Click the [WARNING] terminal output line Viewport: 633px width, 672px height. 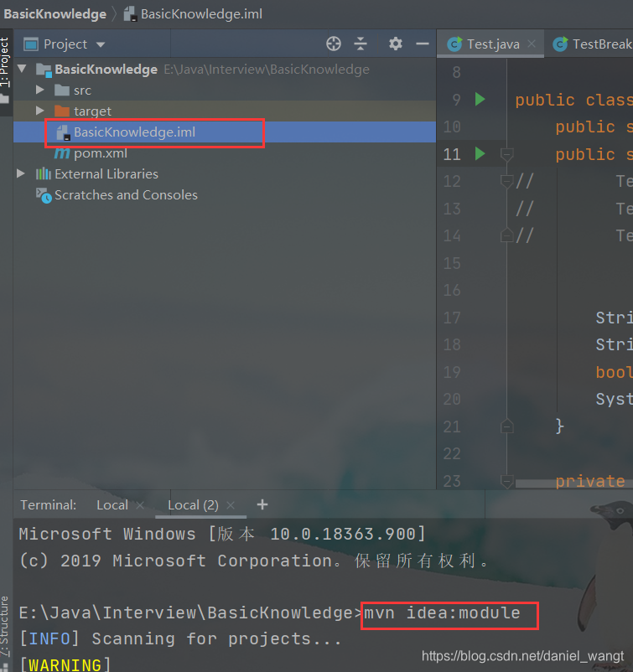(x=65, y=664)
